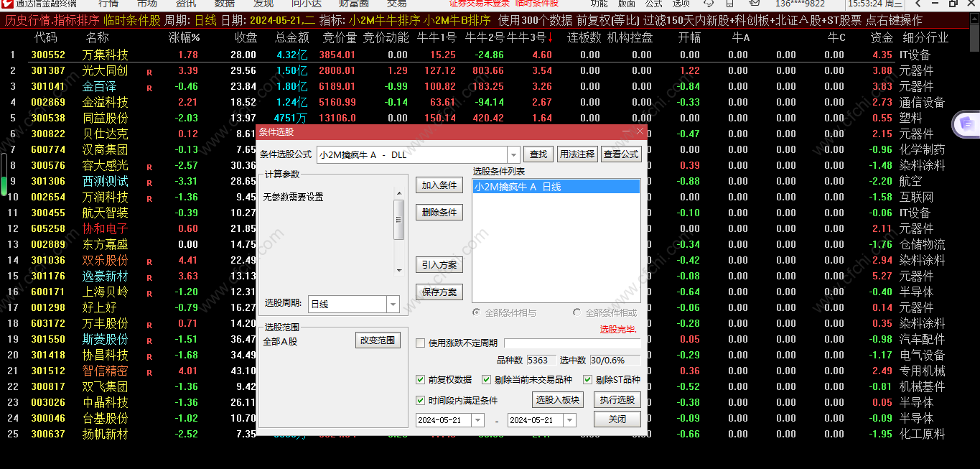
Task: Expand the start date 2024-05-21 picker
Action: point(477,420)
